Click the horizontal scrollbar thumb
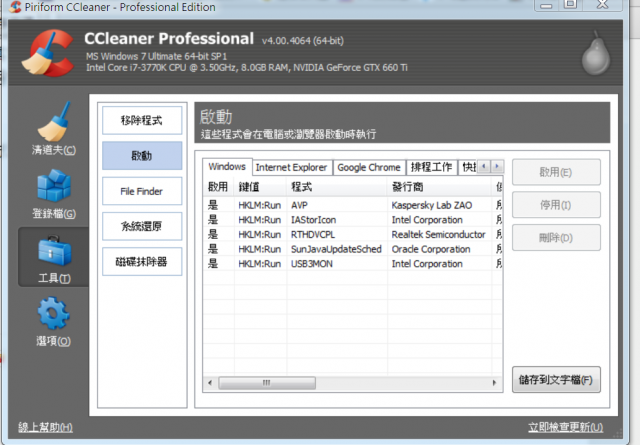 click(x=267, y=383)
